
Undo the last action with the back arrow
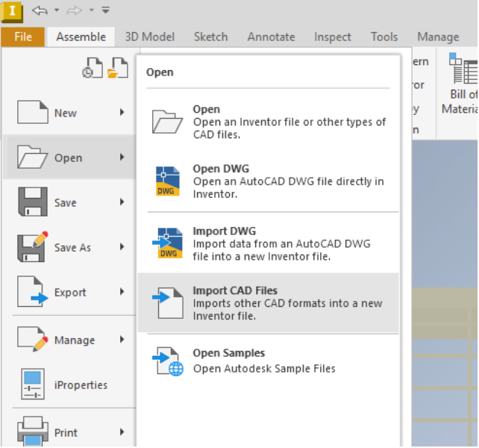click(40, 10)
